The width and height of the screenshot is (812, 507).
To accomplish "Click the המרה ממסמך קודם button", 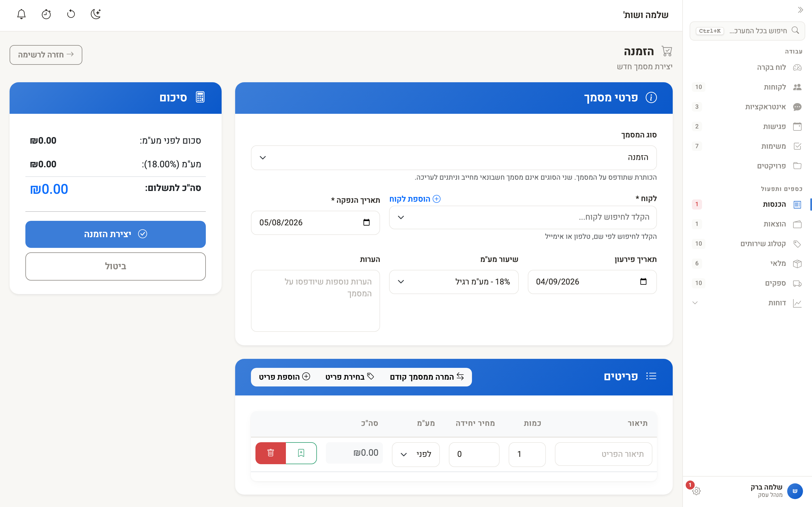I will click(427, 377).
